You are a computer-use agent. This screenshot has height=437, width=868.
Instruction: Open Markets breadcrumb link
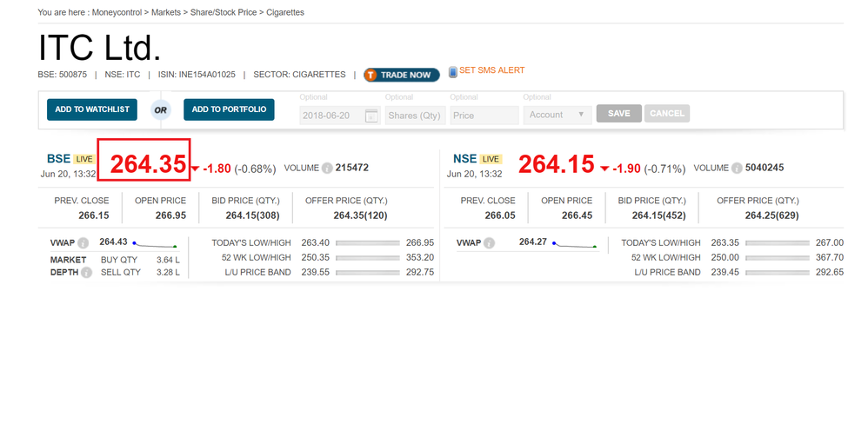point(166,12)
